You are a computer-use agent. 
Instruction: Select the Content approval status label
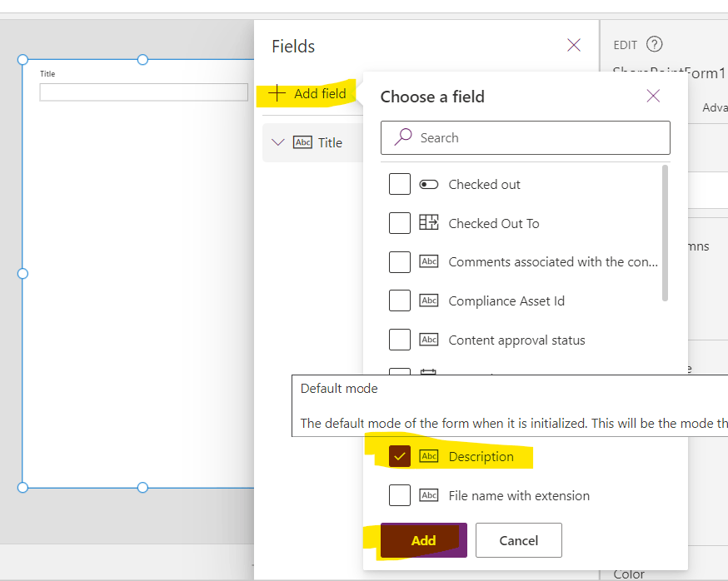516,340
